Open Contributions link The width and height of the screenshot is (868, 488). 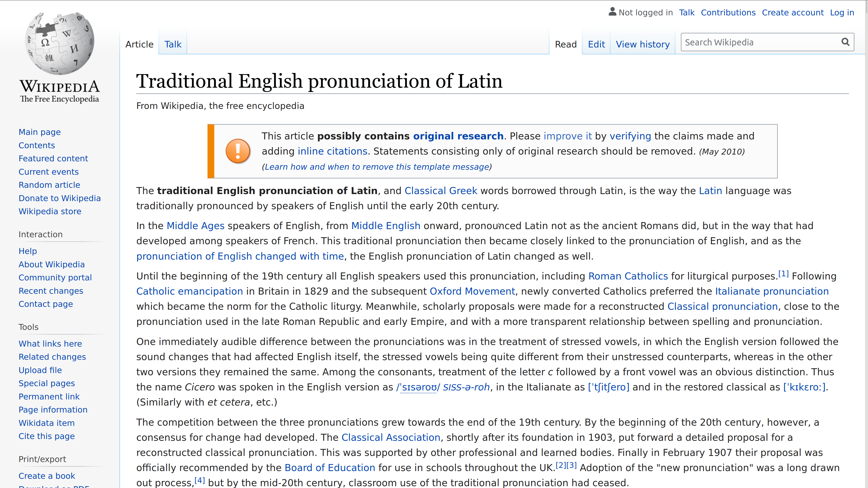[728, 12]
